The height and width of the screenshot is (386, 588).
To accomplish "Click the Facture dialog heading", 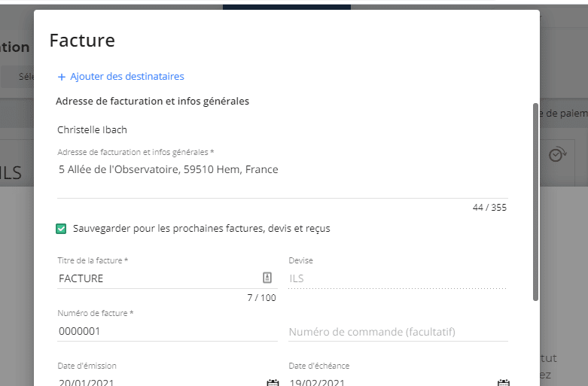I will [x=82, y=41].
